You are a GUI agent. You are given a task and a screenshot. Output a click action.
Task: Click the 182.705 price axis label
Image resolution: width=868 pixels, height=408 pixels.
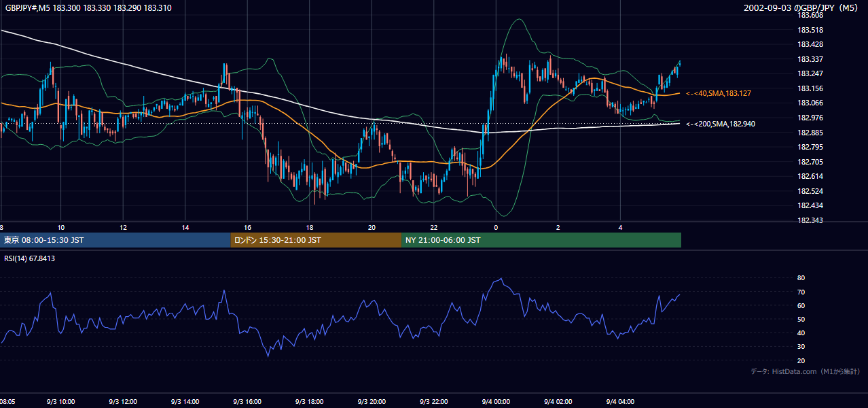[x=810, y=162]
